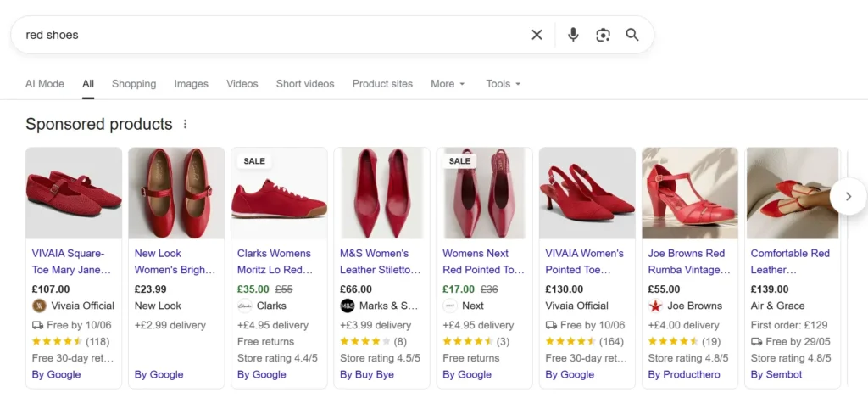
Task: Open search by image camera icon
Action: [603, 35]
